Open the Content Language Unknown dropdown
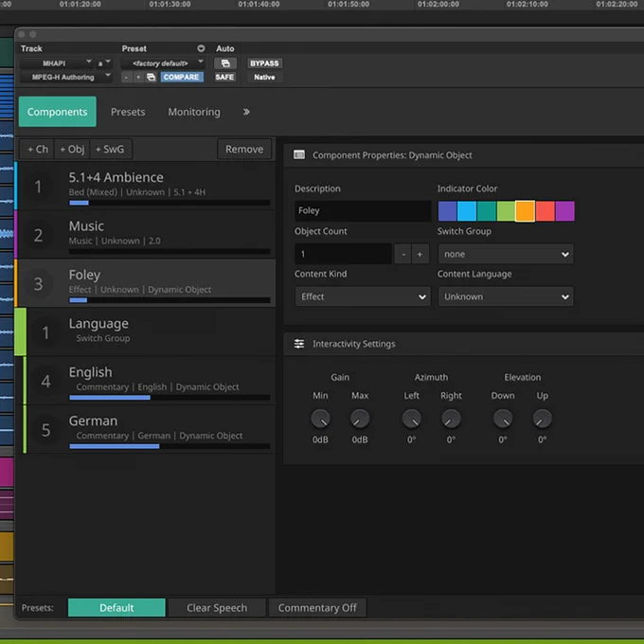 pos(506,296)
